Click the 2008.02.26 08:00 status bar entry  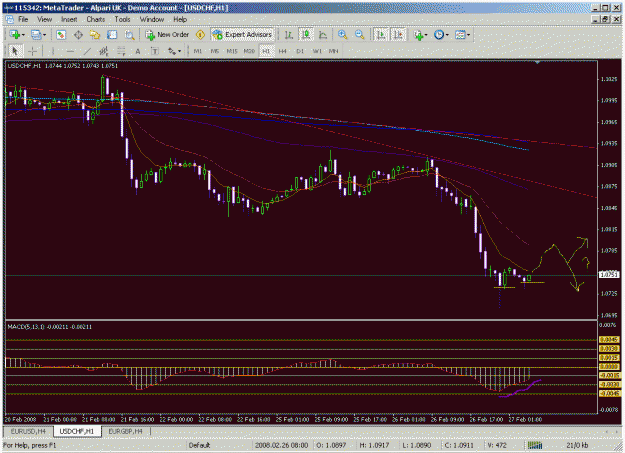(x=281, y=445)
